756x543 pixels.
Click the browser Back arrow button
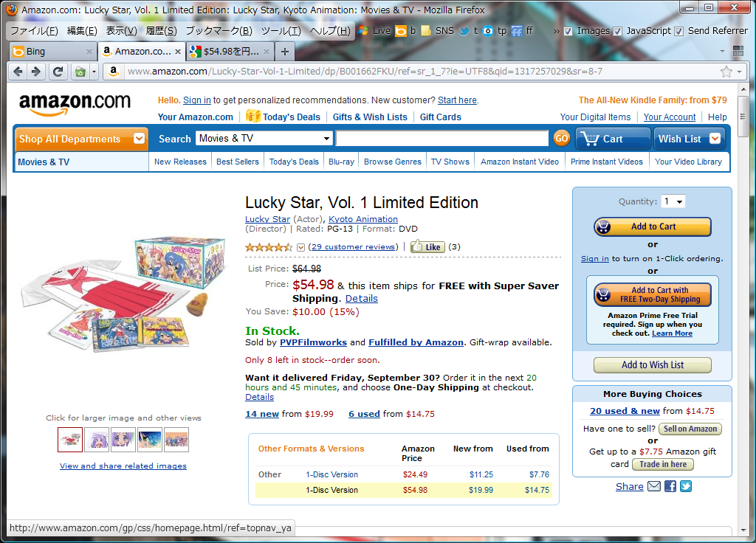[x=18, y=72]
